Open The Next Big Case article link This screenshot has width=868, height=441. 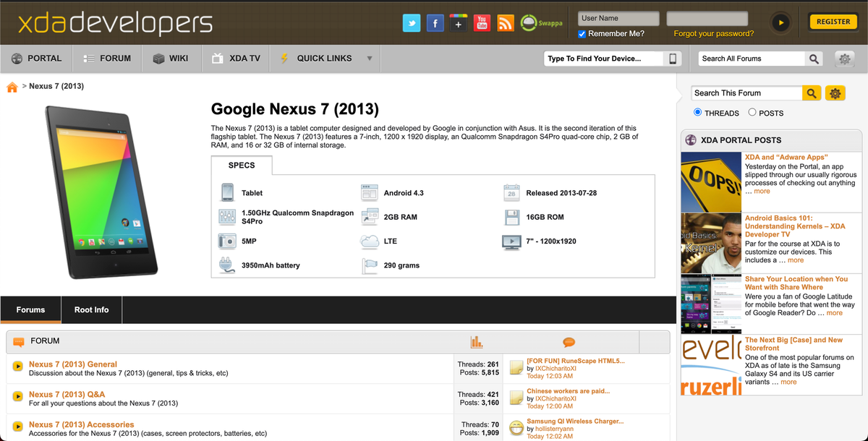[793, 343]
